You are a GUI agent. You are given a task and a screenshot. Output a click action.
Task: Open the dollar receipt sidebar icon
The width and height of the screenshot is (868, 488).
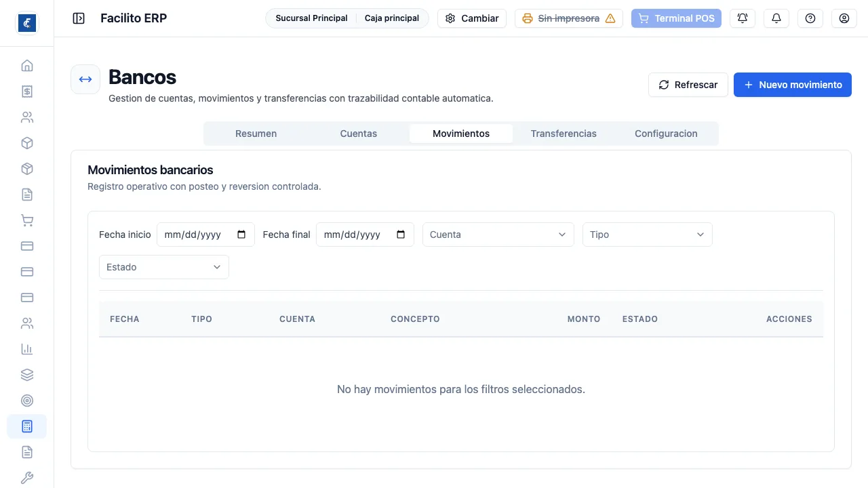click(x=27, y=91)
